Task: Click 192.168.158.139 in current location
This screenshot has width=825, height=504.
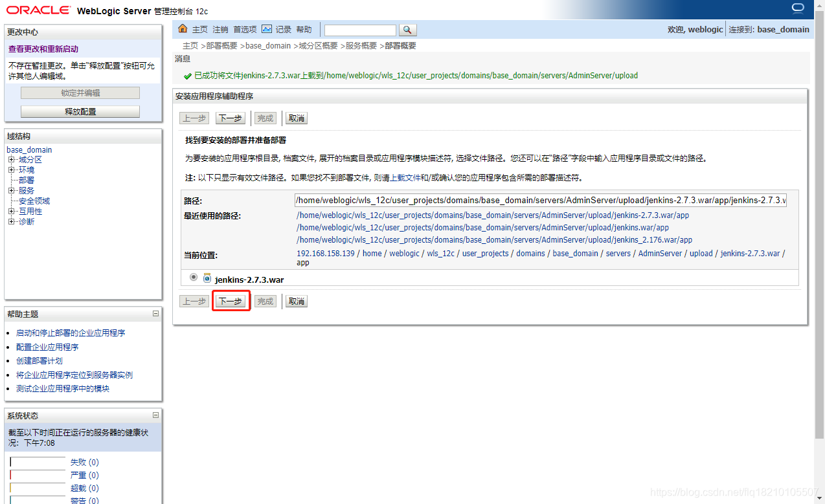Action: (326, 254)
